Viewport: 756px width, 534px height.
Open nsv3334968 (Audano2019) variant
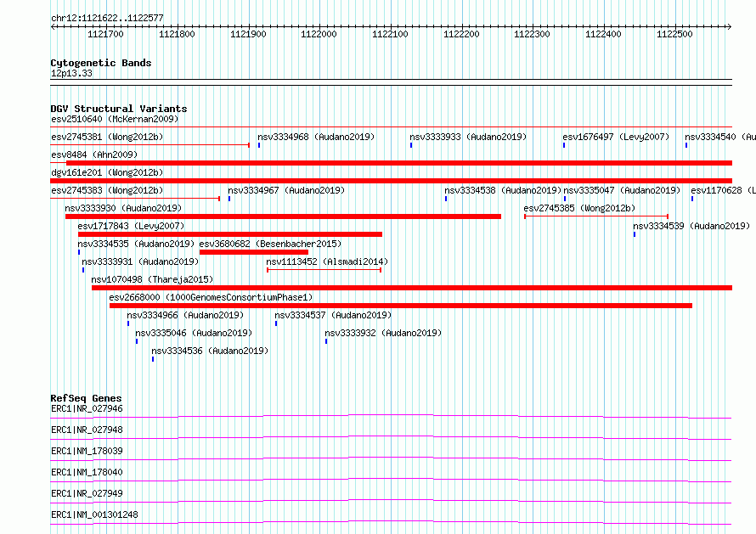click(x=316, y=137)
